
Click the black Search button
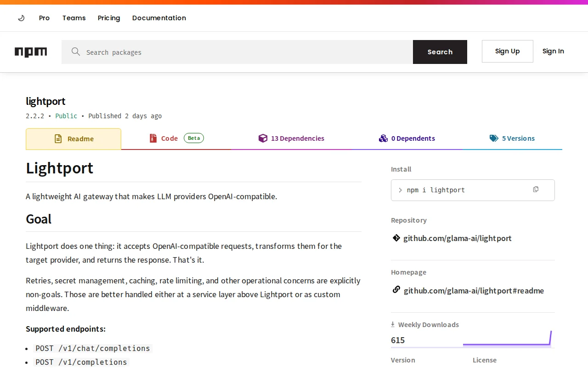[x=440, y=52]
